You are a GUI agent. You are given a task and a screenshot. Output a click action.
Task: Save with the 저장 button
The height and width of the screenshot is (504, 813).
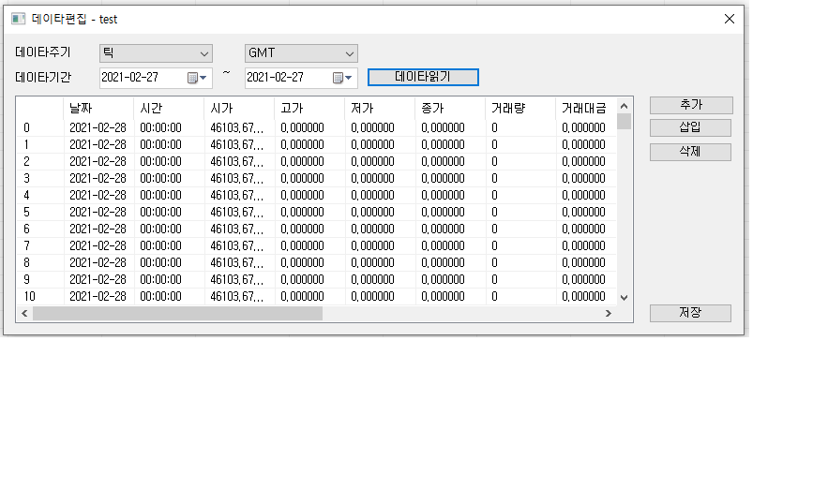coord(690,313)
